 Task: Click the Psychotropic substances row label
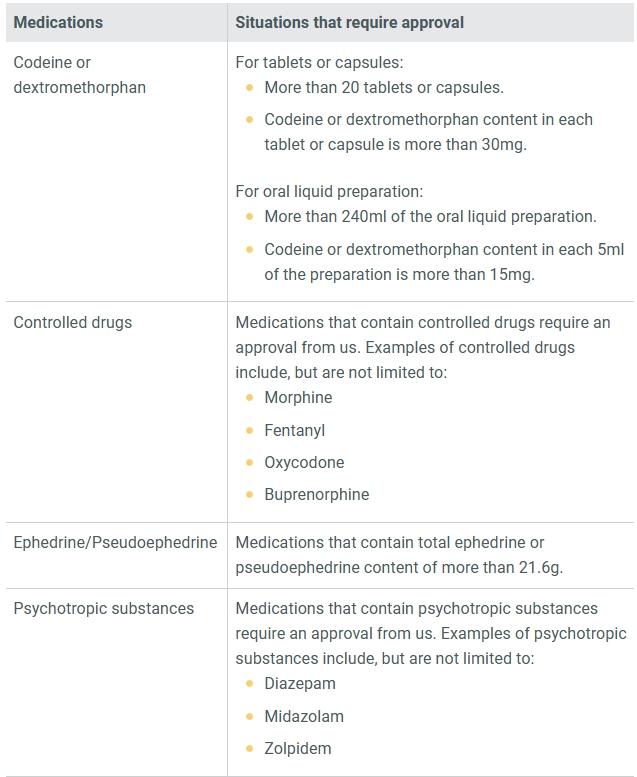(104, 609)
